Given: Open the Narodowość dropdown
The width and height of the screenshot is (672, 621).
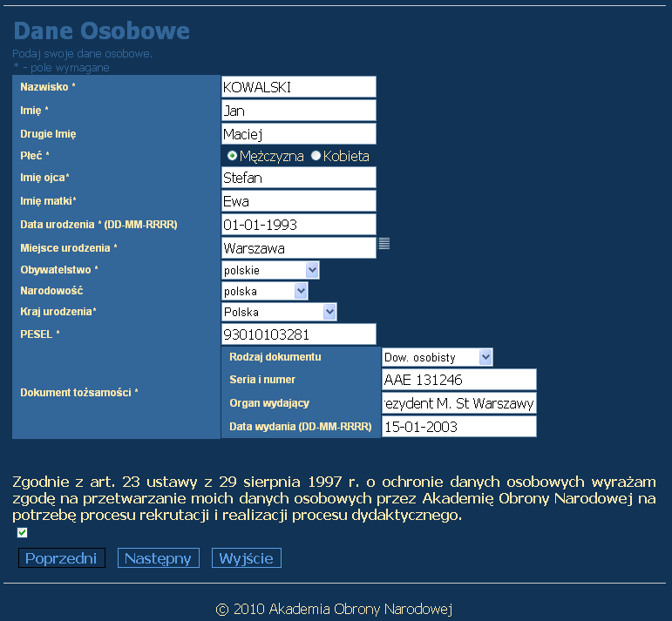Looking at the screenshot, I should click(265, 291).
